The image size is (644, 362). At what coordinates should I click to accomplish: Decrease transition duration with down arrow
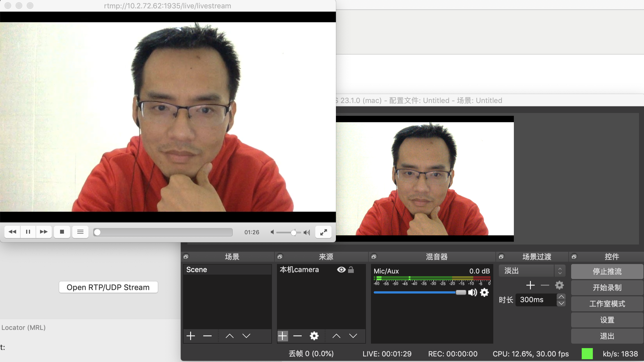[x=561, y=303]
